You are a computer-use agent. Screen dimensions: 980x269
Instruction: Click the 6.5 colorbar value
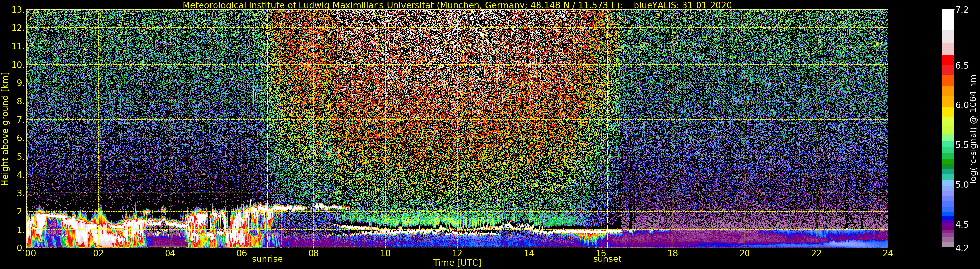[962, 65]
